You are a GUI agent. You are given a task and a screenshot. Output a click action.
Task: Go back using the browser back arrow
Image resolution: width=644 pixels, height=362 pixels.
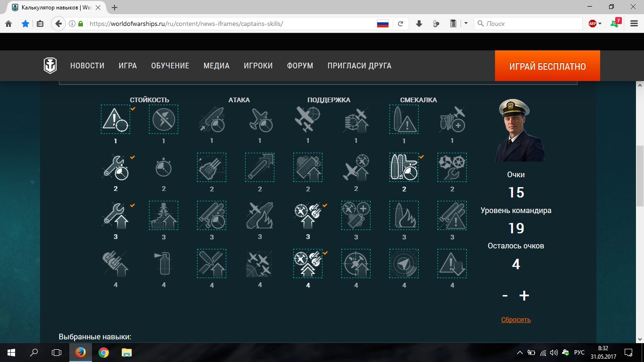tap(58, 24)
